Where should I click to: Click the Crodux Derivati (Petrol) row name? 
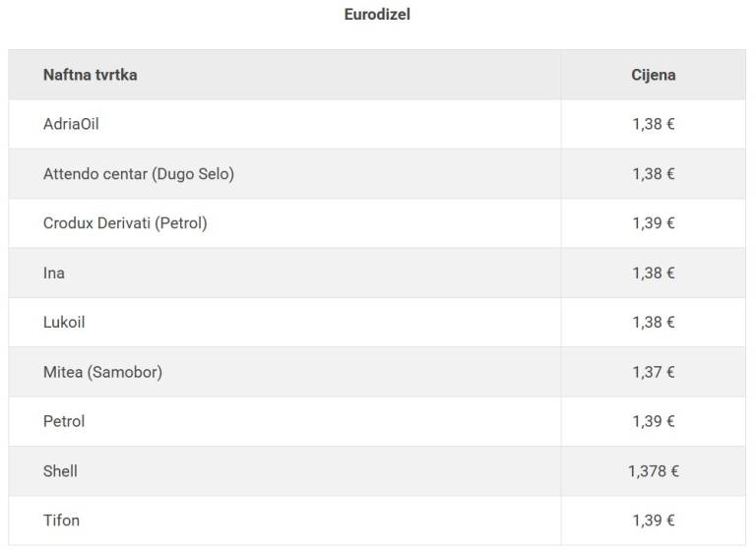point(125,223)
